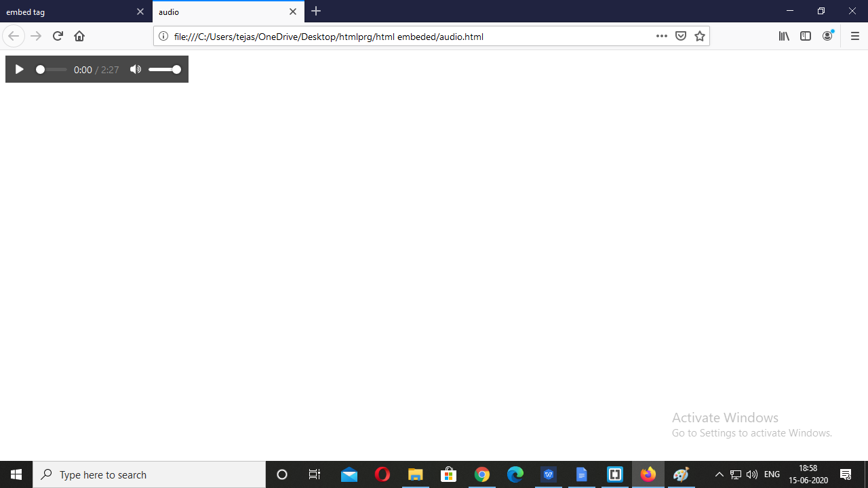Screen dimensions: 868x488
Task: Click the content blocking shield icon
Action: tap(681, 36)
